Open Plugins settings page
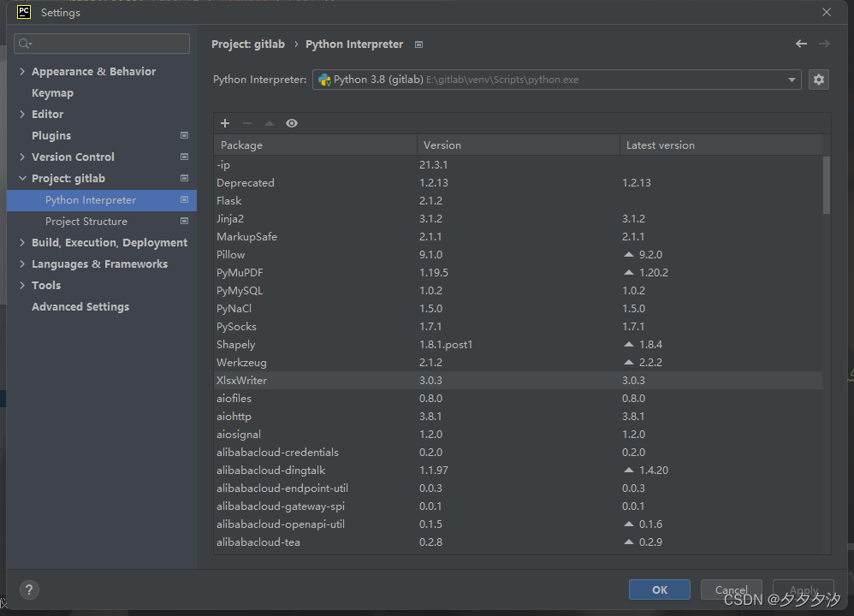 click(51, 136)
